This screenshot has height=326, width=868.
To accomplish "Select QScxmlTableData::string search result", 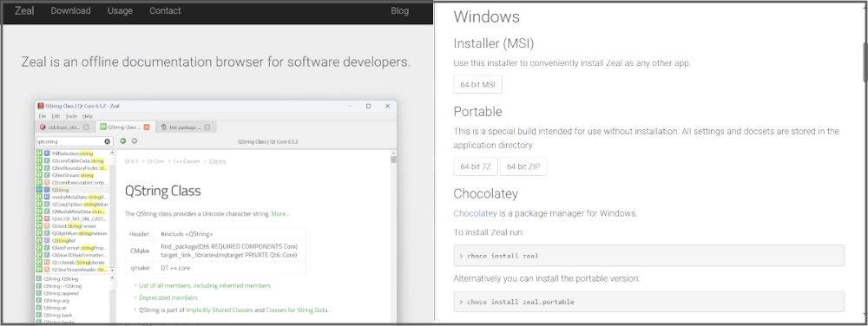I will tap(73, 160).
